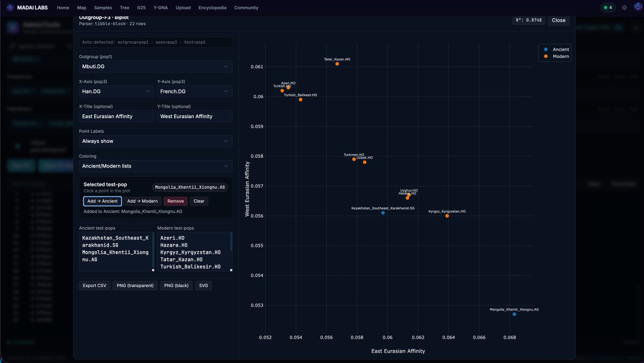Click the Clear button
The height and width of the screenshot is (363, 644).
pos(199,201)
